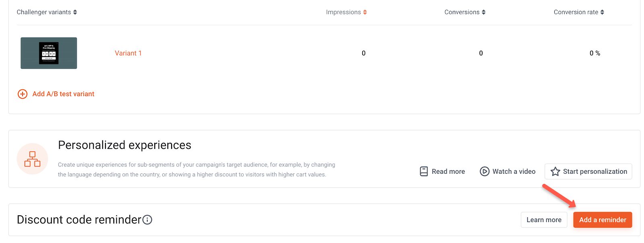Open the Variant 1 thumbnail preview
The width and height of the screenshot is (644, 243).
point(49,53)
